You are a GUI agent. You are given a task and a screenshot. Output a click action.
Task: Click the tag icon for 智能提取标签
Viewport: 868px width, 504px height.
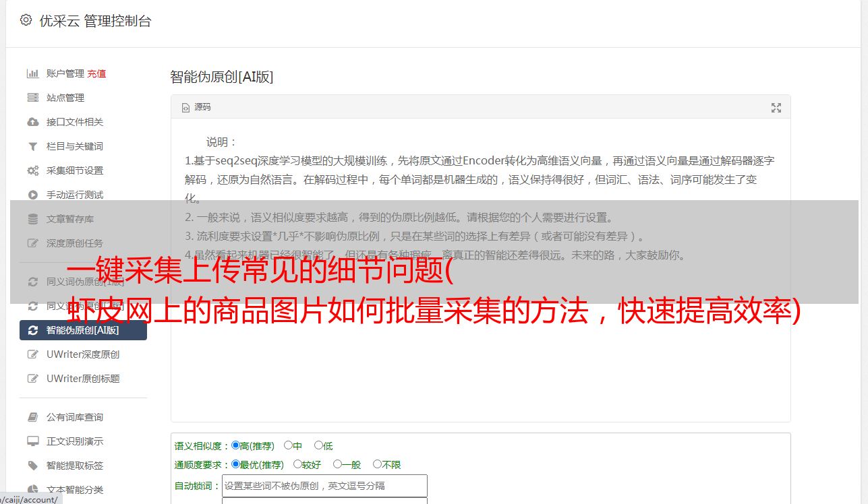pyautogui.click(x=32, y=466)
